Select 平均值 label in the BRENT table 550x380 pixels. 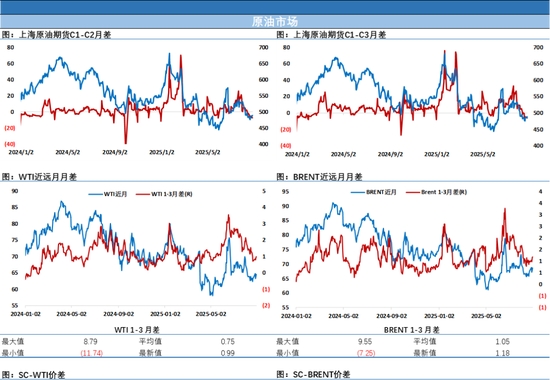pyautogui.click(x=425, y=341)
